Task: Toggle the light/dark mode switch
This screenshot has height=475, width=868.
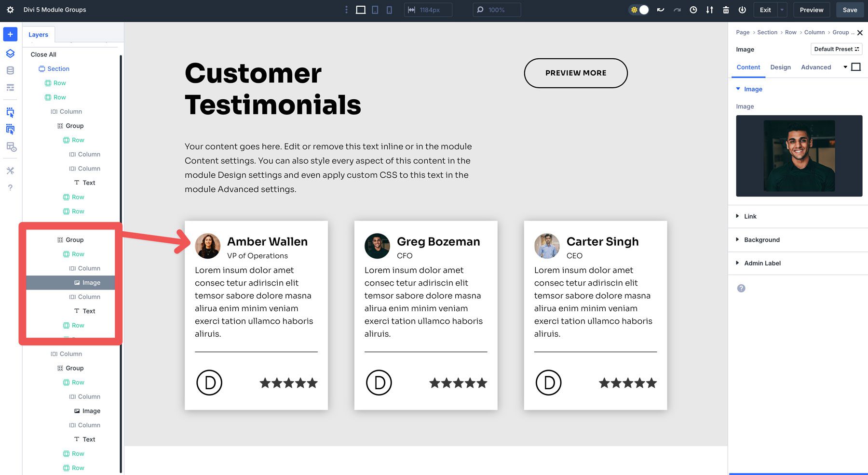Action: pos(638,10)
